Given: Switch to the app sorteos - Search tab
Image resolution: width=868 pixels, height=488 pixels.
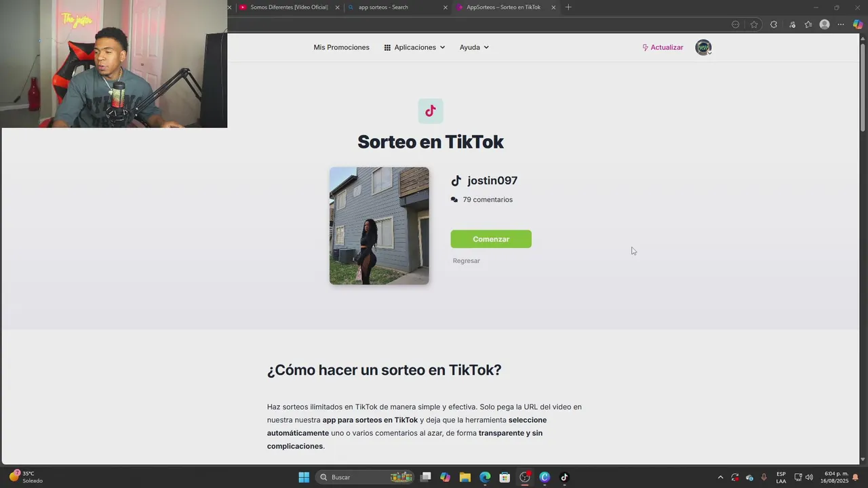Looking at the screenshot, I should (397, 7).
